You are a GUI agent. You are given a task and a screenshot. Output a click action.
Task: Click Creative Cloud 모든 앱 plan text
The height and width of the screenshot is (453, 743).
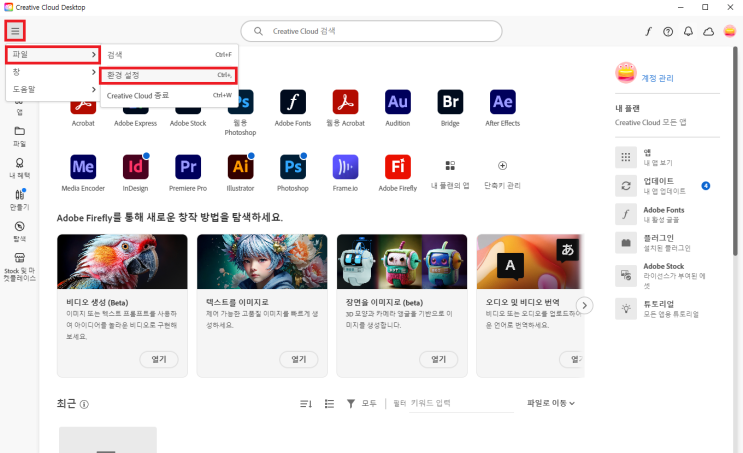coord(651,122)
